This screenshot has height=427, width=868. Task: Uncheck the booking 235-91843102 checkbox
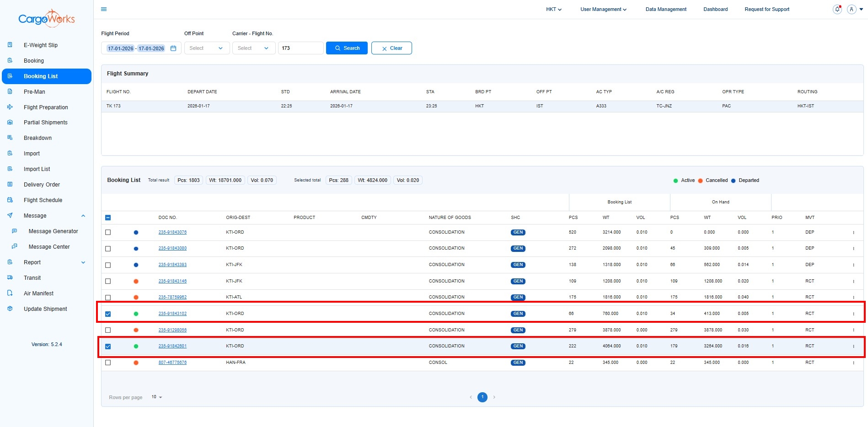[x=108, y=314]
